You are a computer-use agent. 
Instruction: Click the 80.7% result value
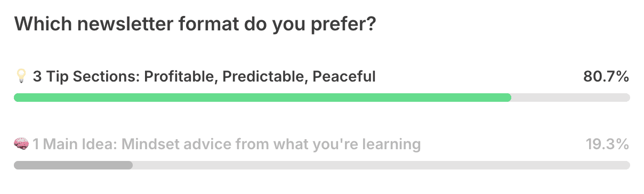point(607,77)
